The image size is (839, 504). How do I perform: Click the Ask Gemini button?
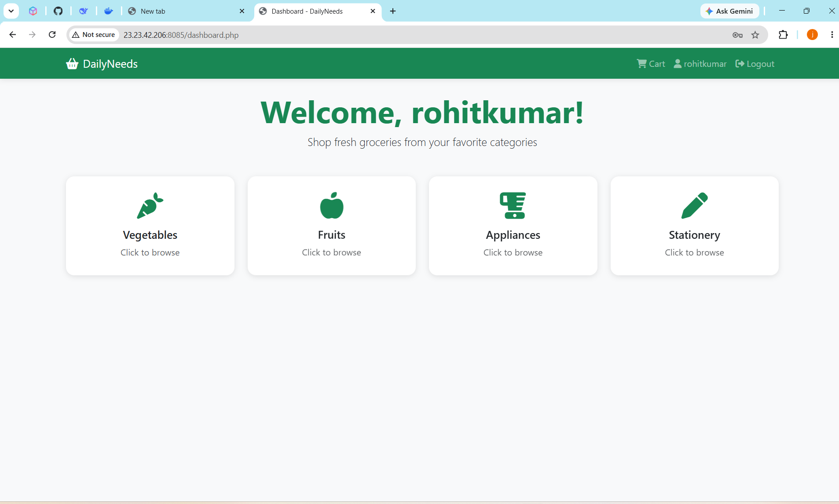[729, 11]
